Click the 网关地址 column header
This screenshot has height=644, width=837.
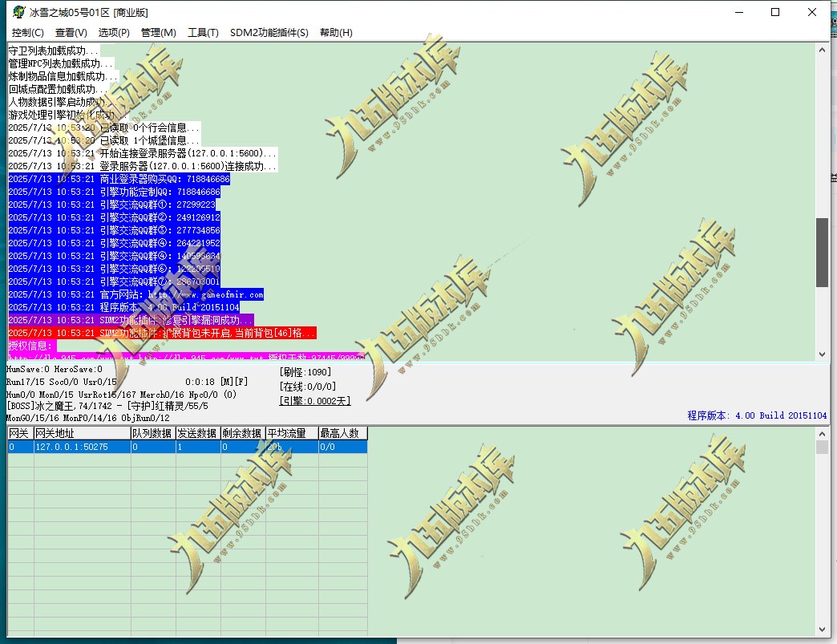[83, 433]
